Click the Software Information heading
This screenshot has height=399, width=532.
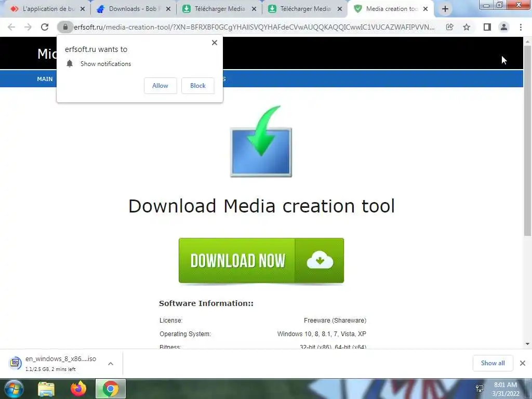click(x=206, y=303)
